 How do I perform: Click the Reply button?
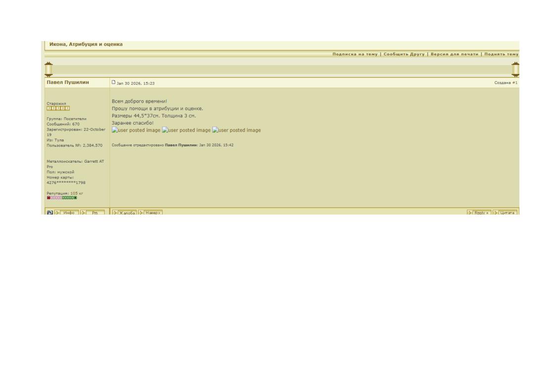[478, 213]
